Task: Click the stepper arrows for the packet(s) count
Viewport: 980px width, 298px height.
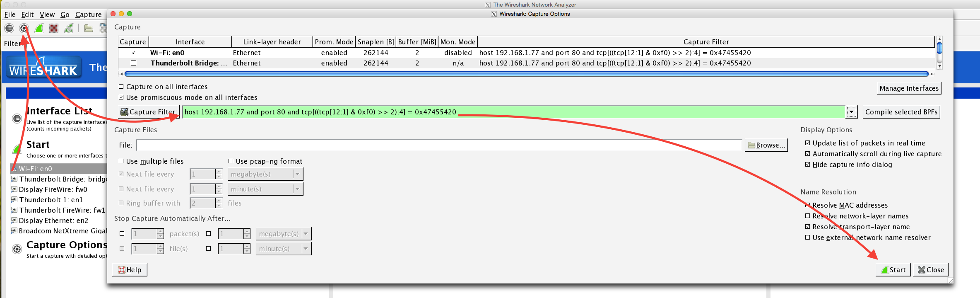Action: click(160, 234)
